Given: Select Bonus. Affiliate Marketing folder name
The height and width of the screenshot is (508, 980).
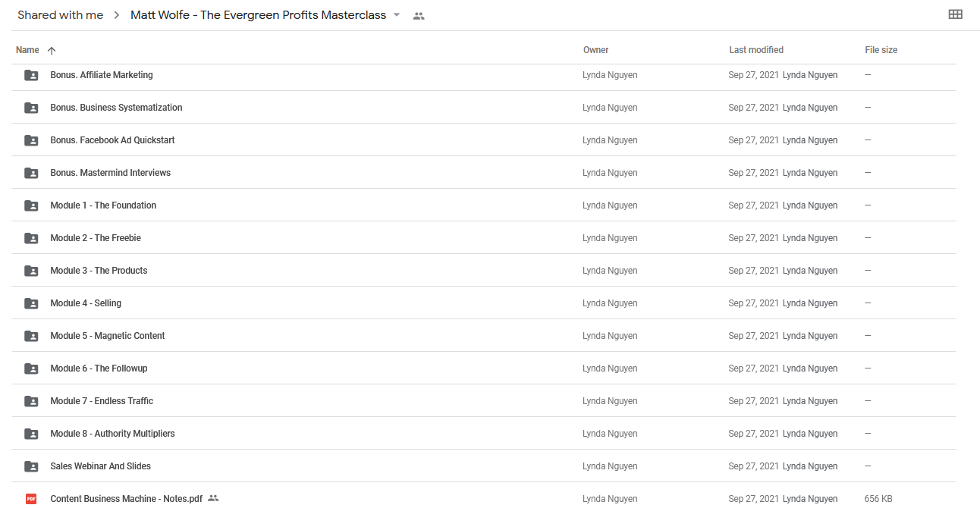Looking at the screenshot, I should [102, 75].
